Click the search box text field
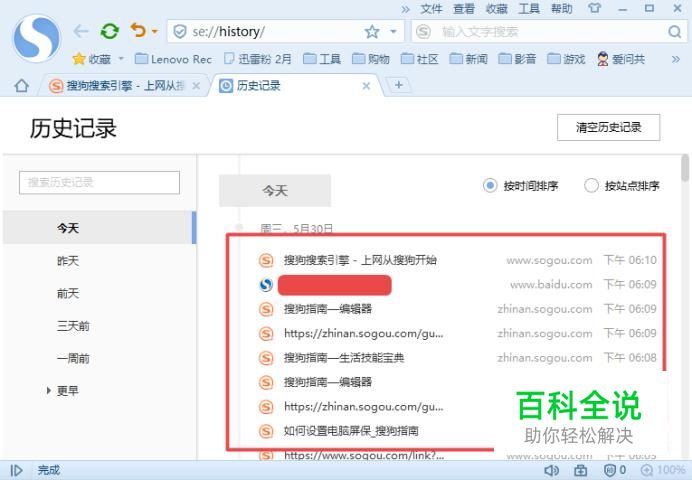 coord(549,32)
